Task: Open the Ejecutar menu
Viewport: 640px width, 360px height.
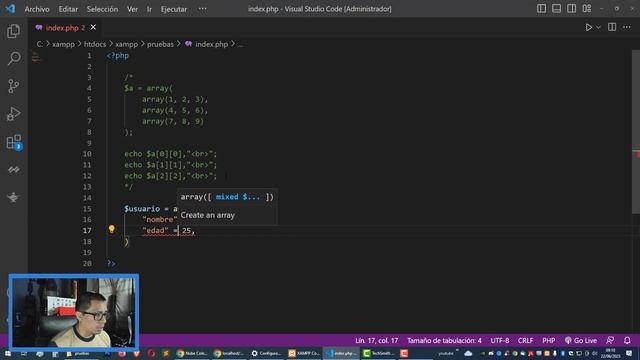Action: tap(174, 9)
